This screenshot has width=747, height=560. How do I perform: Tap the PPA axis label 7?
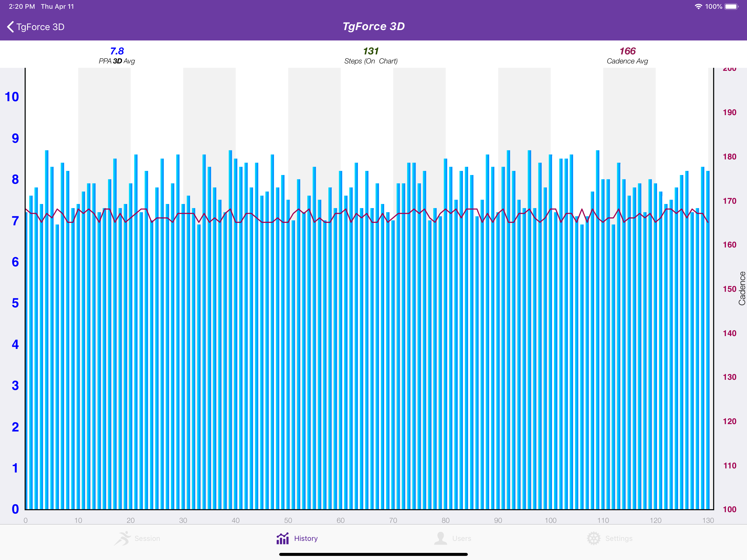pos(15,221)
